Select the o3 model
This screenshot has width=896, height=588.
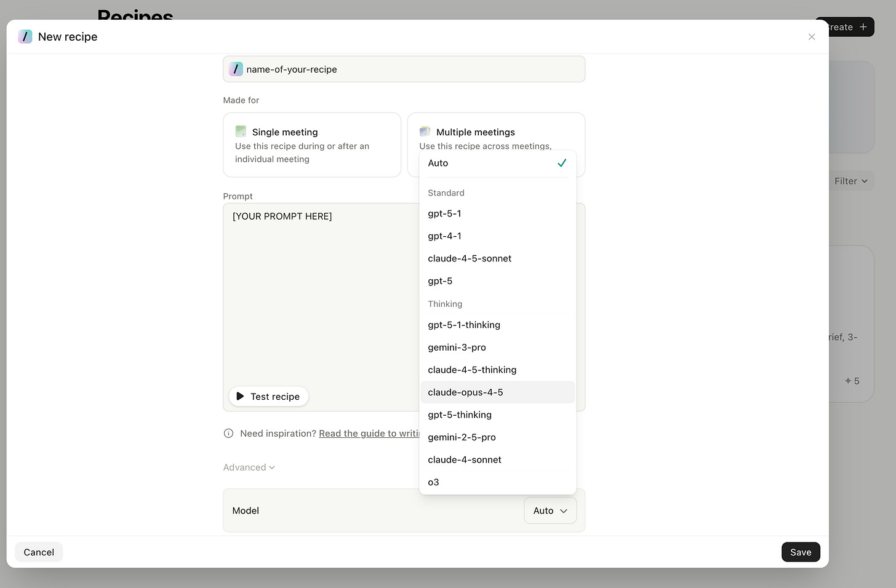pyautogui.click(x=498, y=482)
